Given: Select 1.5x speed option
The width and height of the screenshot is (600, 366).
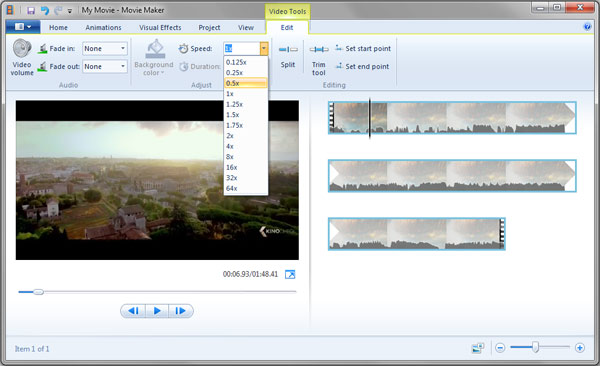Looking at the screenshot, I should click(x=246, y=115).
